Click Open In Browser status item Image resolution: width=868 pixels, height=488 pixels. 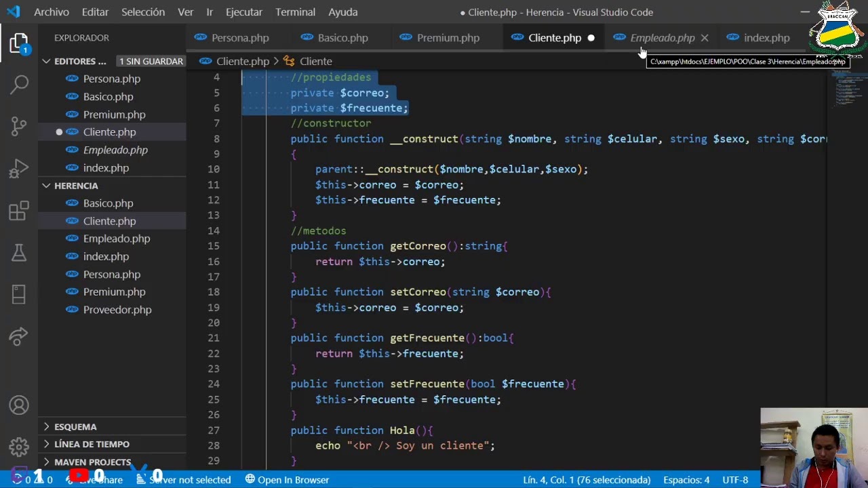point(287,480)
